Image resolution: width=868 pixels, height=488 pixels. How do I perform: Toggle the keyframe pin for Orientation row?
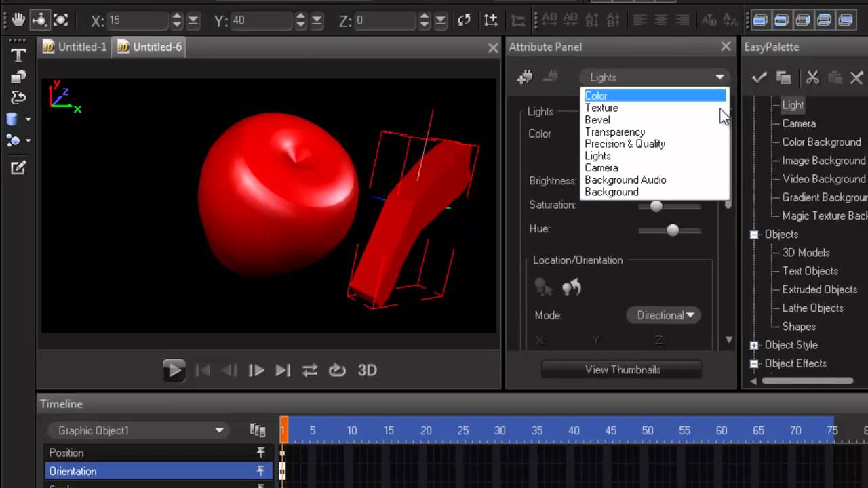click(x=260, y=471)
